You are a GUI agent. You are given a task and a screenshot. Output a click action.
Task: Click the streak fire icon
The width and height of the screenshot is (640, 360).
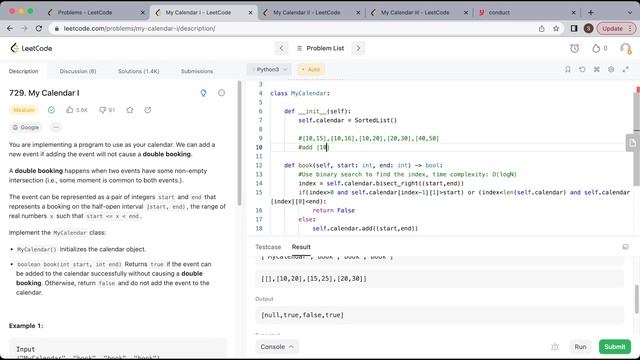point(596,48)
